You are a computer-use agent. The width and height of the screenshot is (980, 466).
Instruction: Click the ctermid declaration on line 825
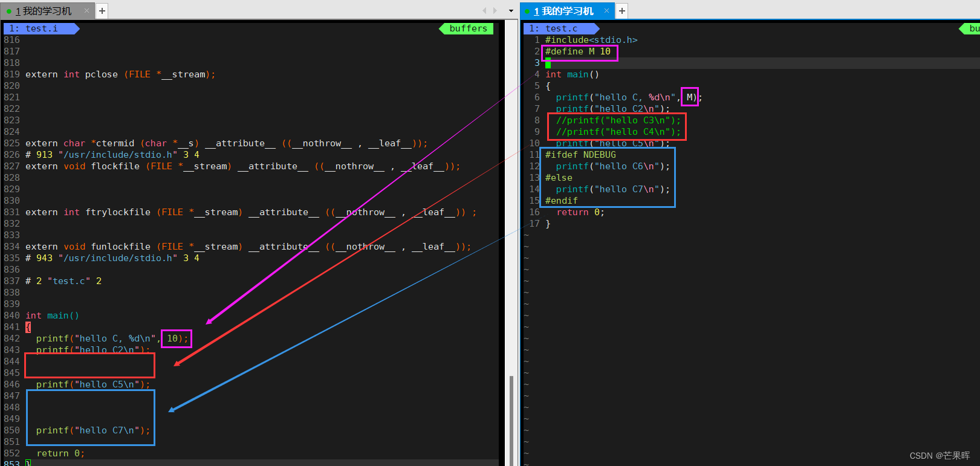click(x=226, y=143)
